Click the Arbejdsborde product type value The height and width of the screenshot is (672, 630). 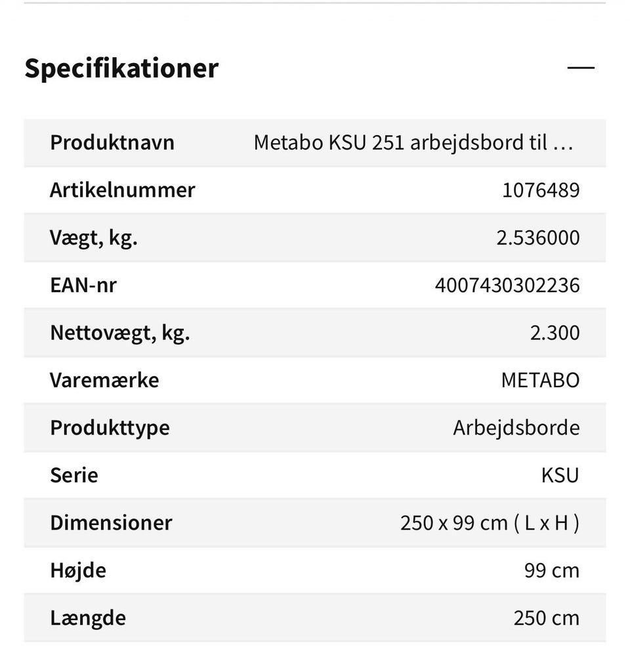[516, 428]
